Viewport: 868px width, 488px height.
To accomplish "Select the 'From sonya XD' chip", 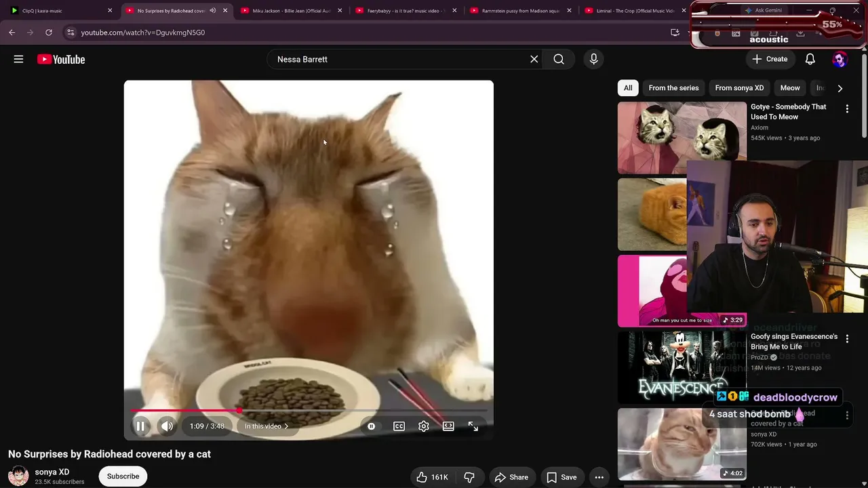I will click(739, 88).
